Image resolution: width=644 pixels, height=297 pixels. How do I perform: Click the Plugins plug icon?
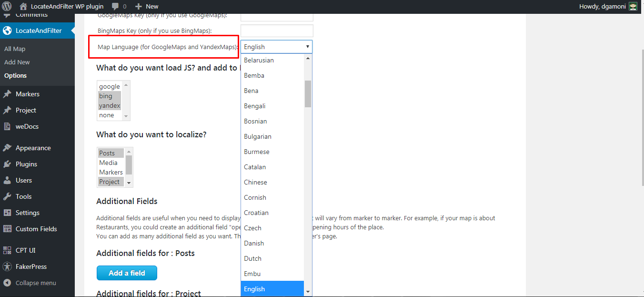(x=7, y=164)
